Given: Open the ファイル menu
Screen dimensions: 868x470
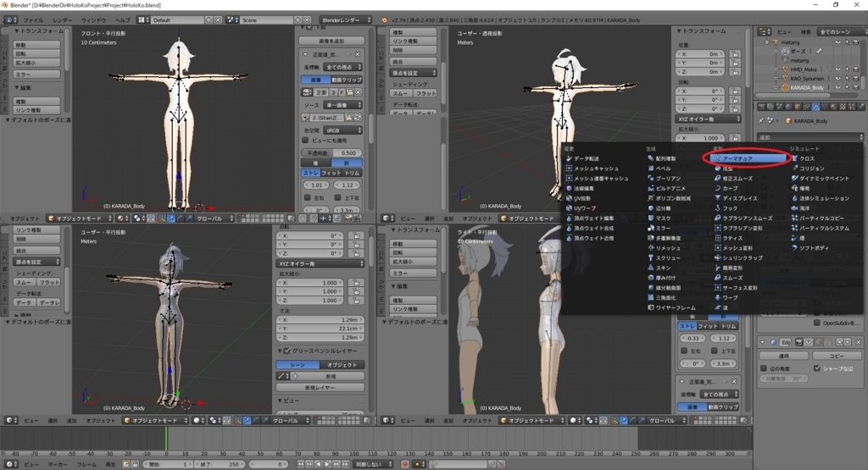Looking at the screenshot, I should [33, 20].
